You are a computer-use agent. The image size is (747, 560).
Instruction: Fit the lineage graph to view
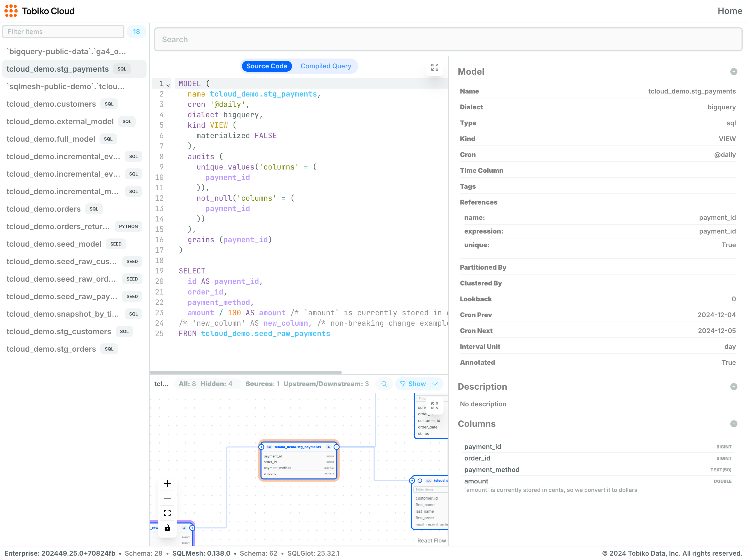(167, 513)
